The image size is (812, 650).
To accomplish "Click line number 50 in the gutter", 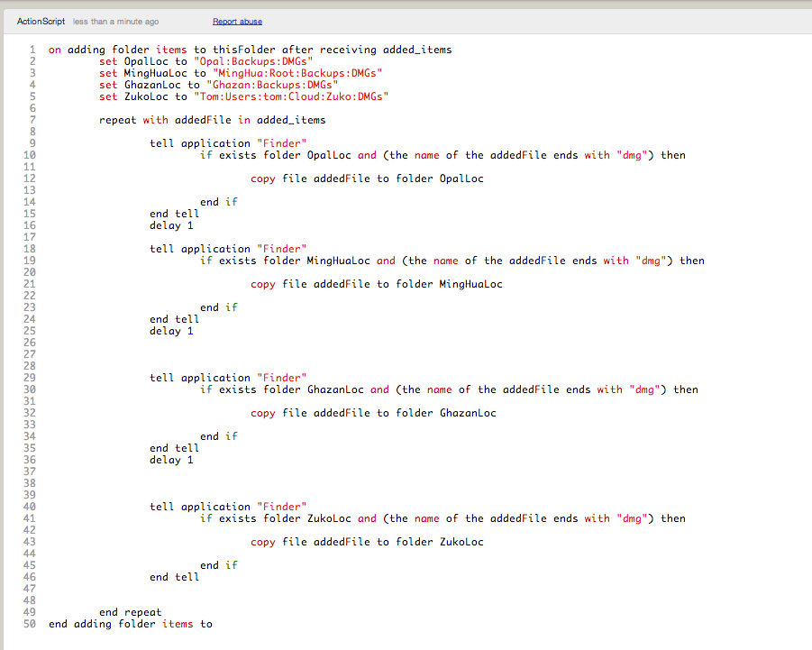I will click(x=30, y=624).
